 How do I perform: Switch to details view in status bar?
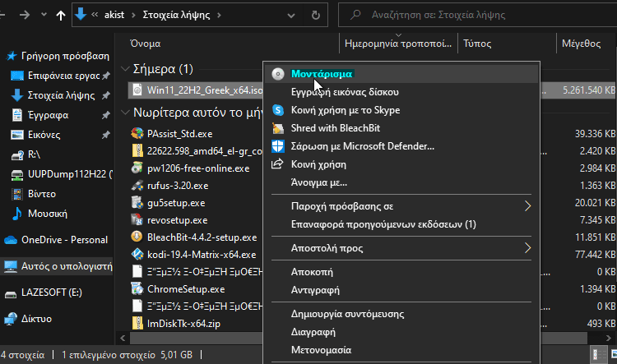pyautogui.click(x=598, y=354)
